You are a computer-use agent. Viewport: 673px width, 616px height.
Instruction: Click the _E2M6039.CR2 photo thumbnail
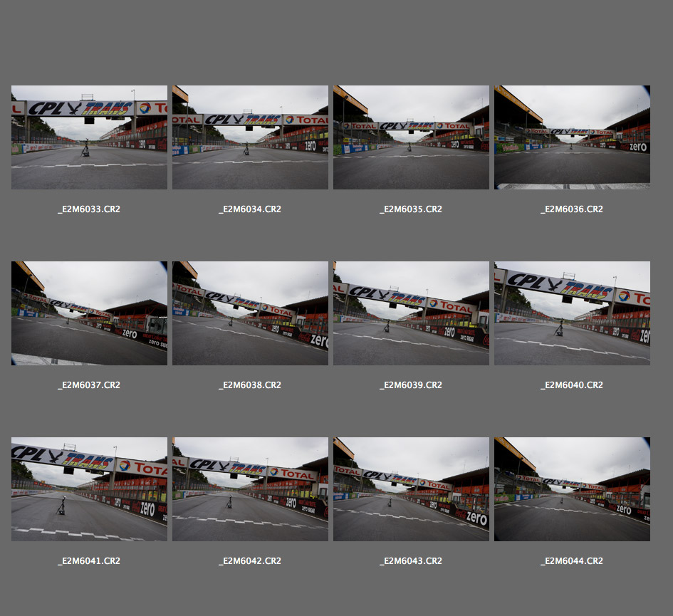[411, 313]
